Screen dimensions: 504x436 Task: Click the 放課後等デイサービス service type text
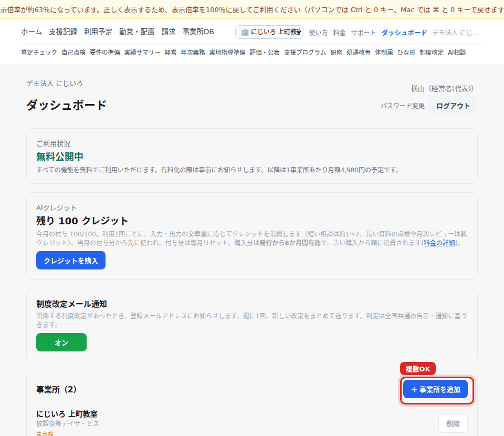pos(68,423)
